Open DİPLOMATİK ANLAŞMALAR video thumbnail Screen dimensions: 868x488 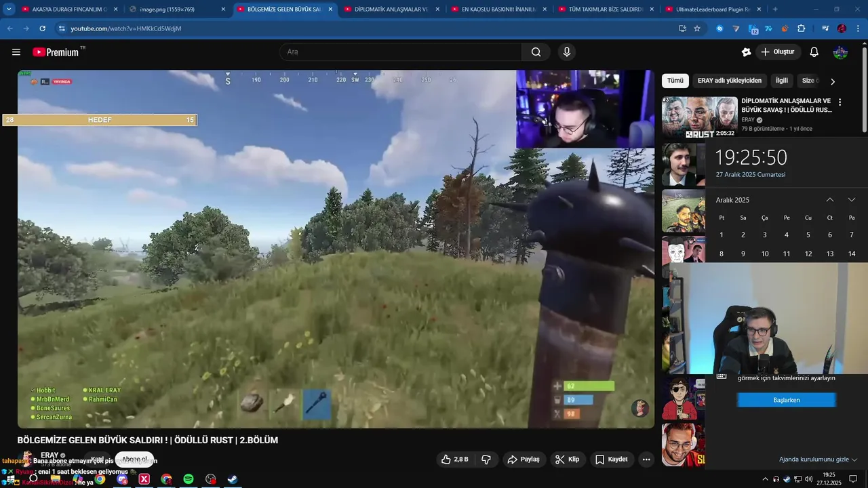click(x=699, y=117)
